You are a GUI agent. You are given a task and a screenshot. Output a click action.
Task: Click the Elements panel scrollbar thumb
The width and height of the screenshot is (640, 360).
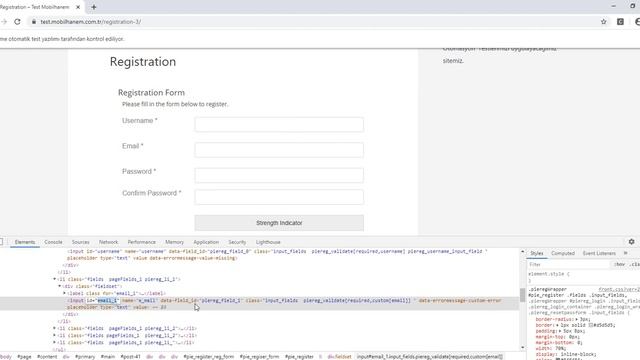coord(522,294)
